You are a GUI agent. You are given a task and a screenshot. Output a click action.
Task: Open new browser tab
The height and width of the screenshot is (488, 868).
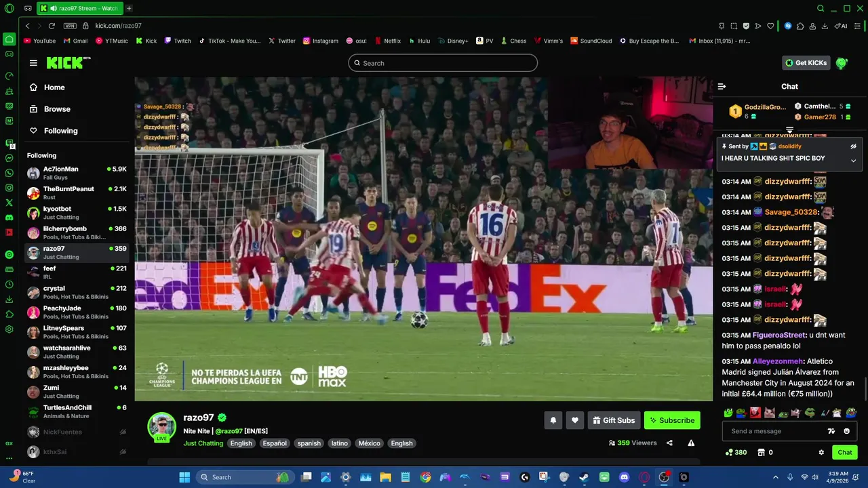click(x=129, y=8)
